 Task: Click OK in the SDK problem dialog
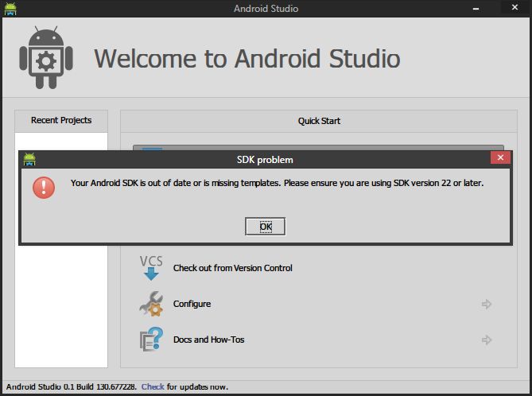tap(265, 227)
